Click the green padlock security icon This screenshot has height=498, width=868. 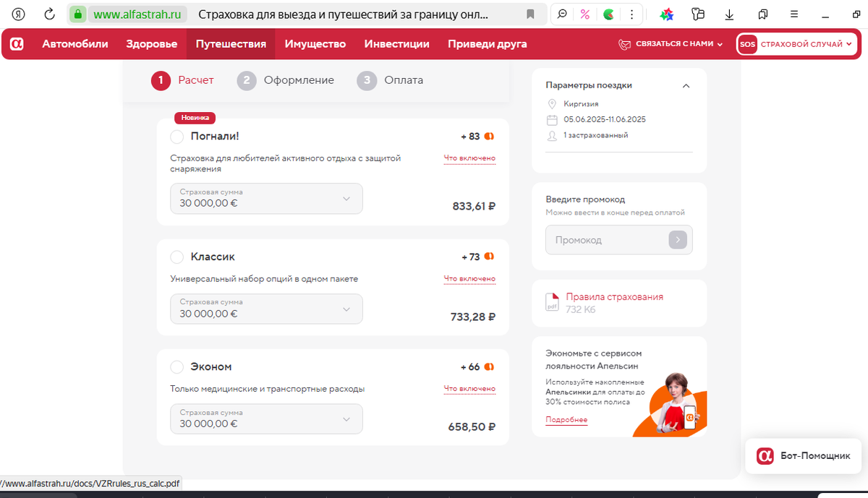(78, 14)
